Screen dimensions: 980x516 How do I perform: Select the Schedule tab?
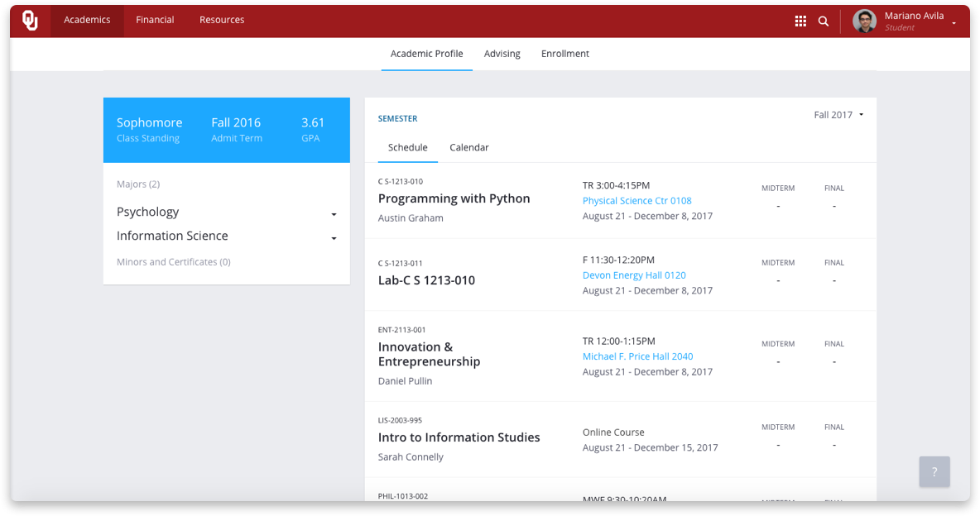pos(407,147)
